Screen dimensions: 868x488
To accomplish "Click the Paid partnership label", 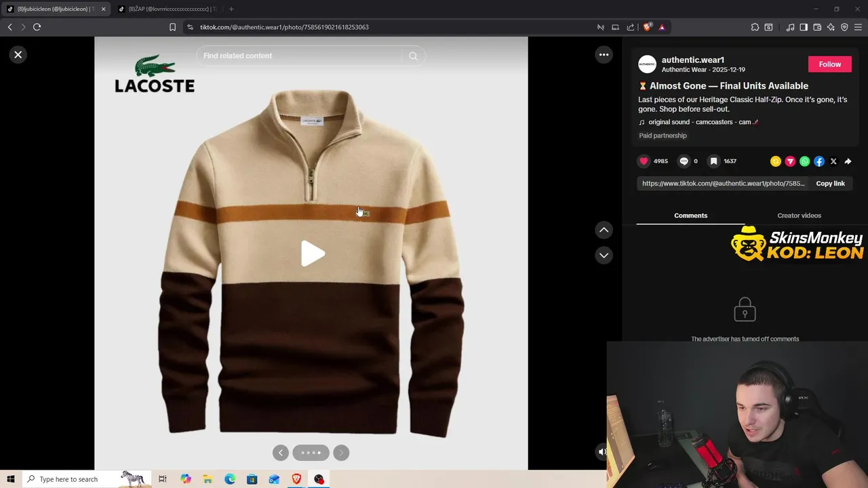I will [663, 136].
